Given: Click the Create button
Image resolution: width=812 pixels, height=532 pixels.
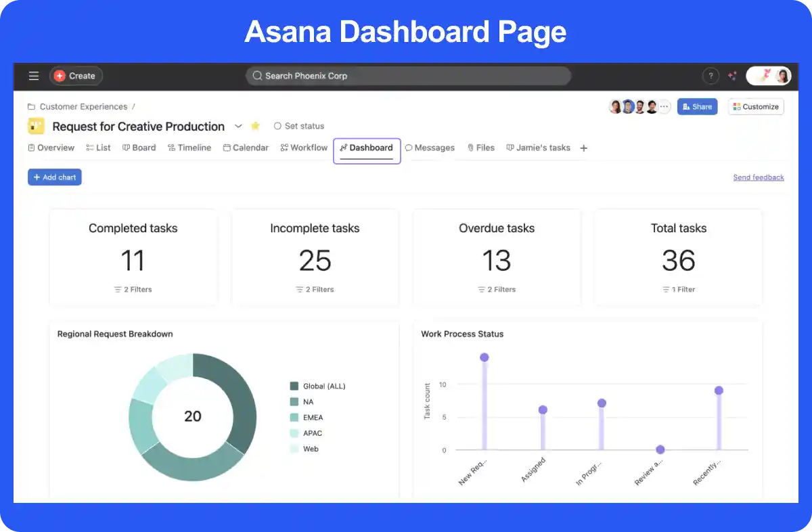Looking at the screenshot, I should coord(76,76).
